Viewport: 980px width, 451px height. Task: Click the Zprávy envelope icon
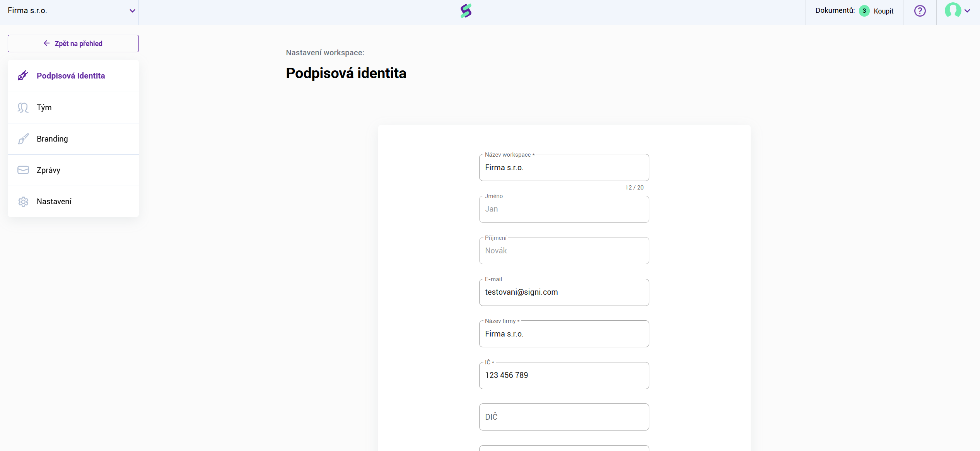23,170
